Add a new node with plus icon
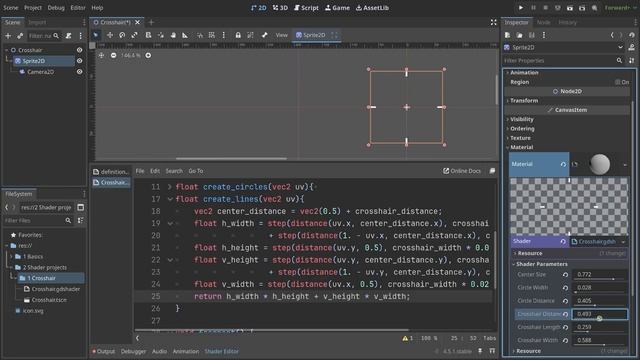This screenshot has height=360, width=640. click(8, 36)
